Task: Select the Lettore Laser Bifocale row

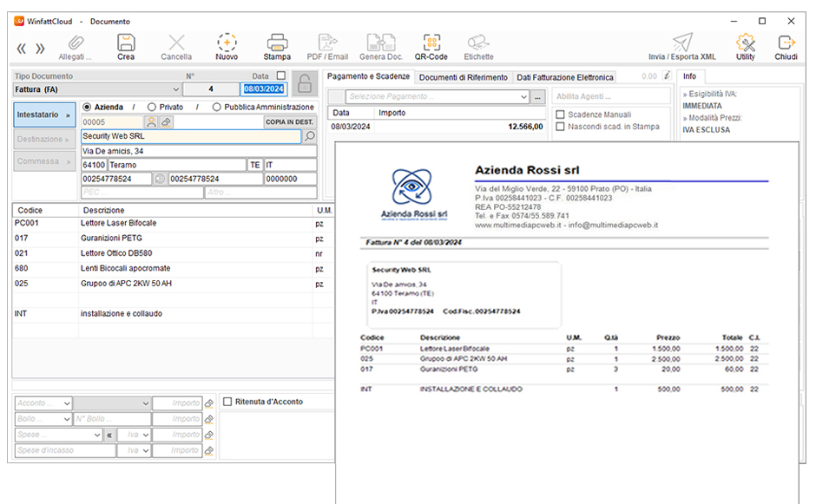Action: click(173, 223)
